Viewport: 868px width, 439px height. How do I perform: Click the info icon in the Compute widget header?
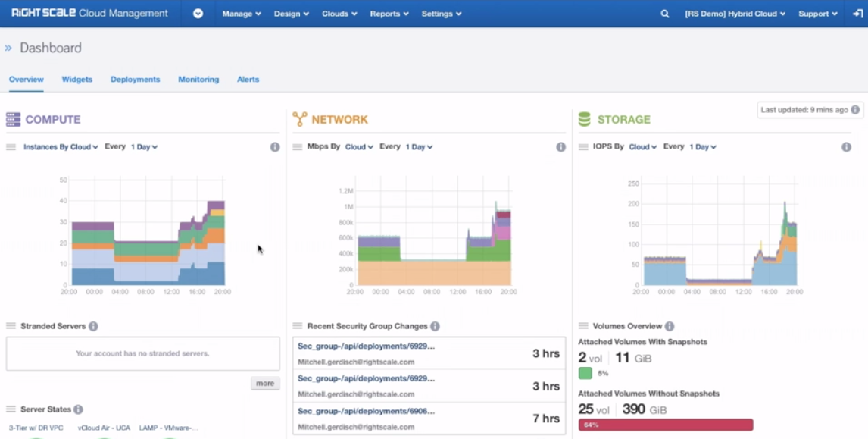tap(275, 147)
